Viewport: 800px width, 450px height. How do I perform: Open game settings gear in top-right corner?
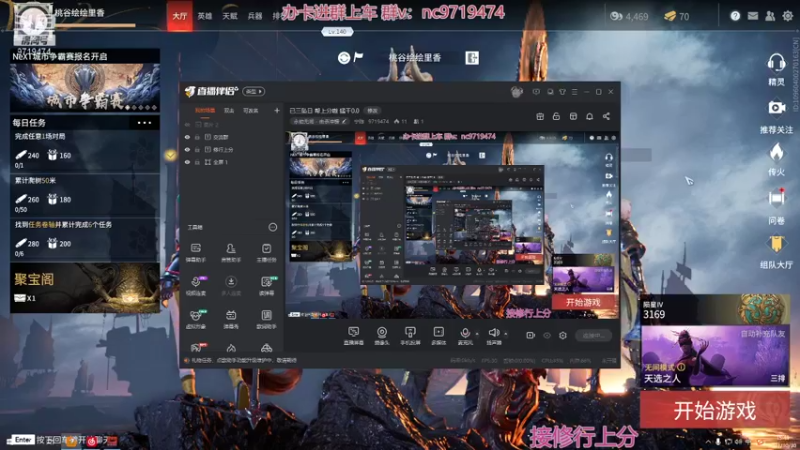coord(788,16)
